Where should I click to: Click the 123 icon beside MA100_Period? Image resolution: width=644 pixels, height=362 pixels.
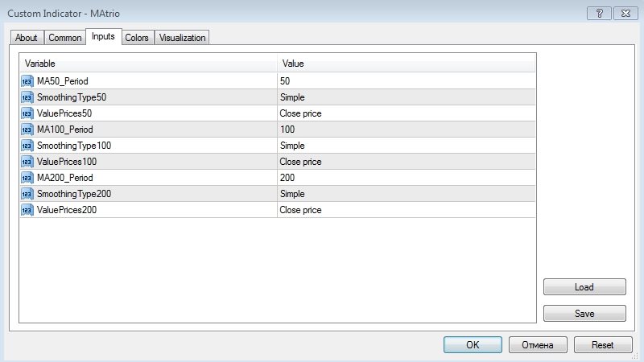[x=27, y=130]
